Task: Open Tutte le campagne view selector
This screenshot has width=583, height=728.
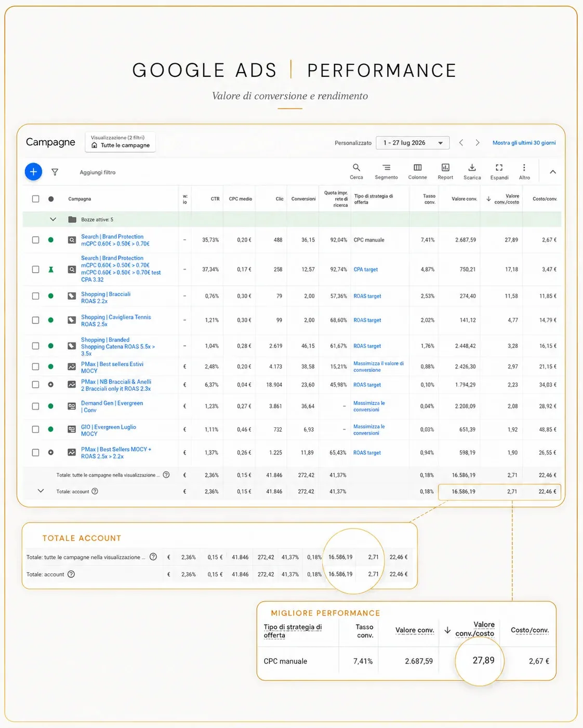Action: pyautogui.click(x=121, y=142)
